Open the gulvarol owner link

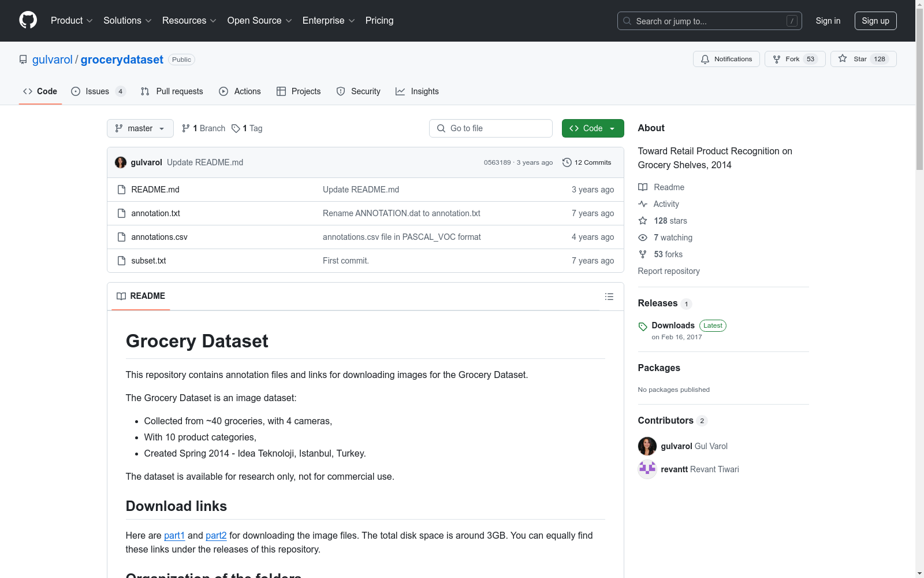point(53,60)
